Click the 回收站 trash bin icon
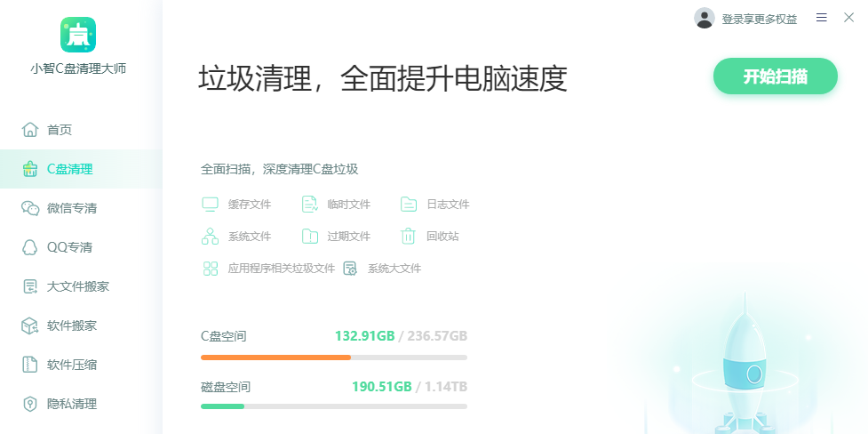 408,237
